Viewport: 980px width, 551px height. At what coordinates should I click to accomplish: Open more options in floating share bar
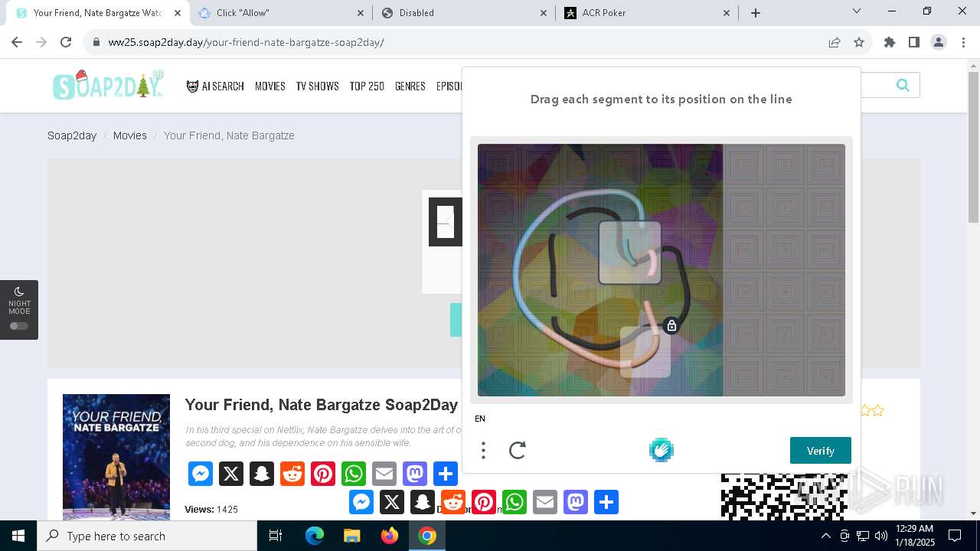pyautogui.click(x=606, y=502)
